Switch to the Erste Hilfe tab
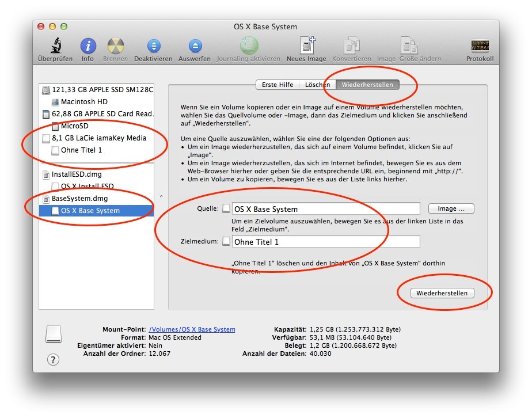 277,85
